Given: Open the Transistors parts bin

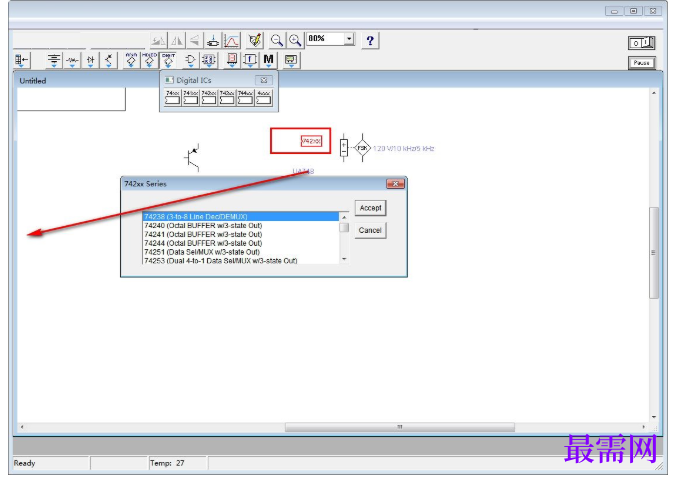Looking at the screenshot, I should point(109,60).
